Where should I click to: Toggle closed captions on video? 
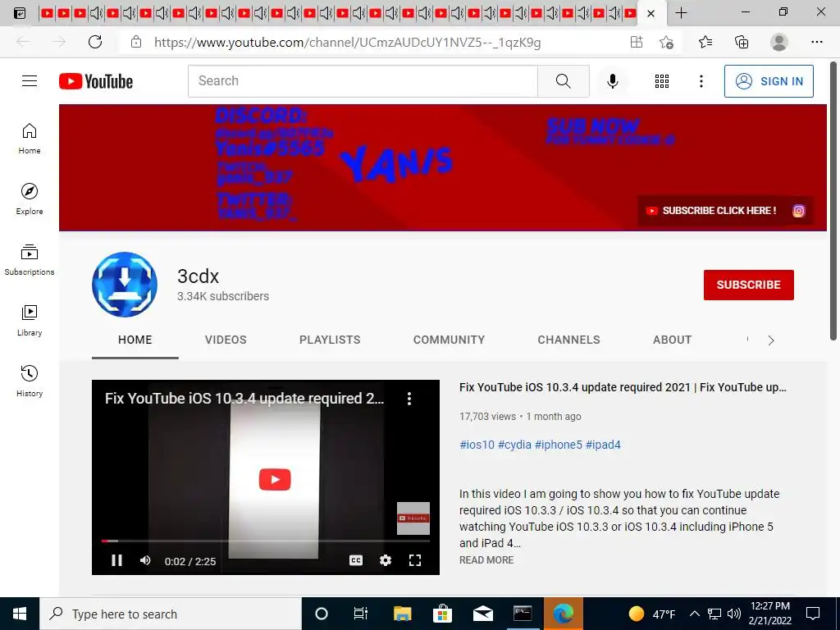click(x=356, y=560)
